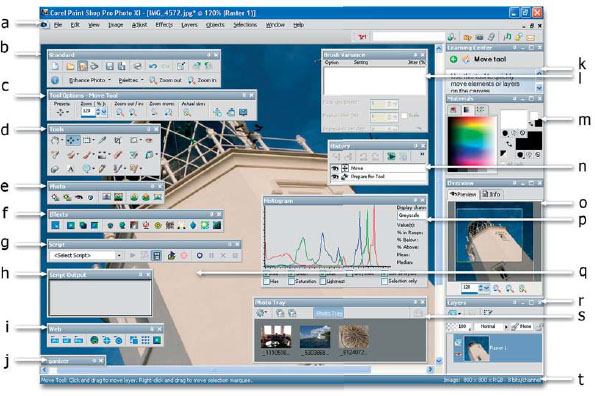
Task: Click the settings gear in Photo Tray toolbar
Action: [x=260, y=313]
